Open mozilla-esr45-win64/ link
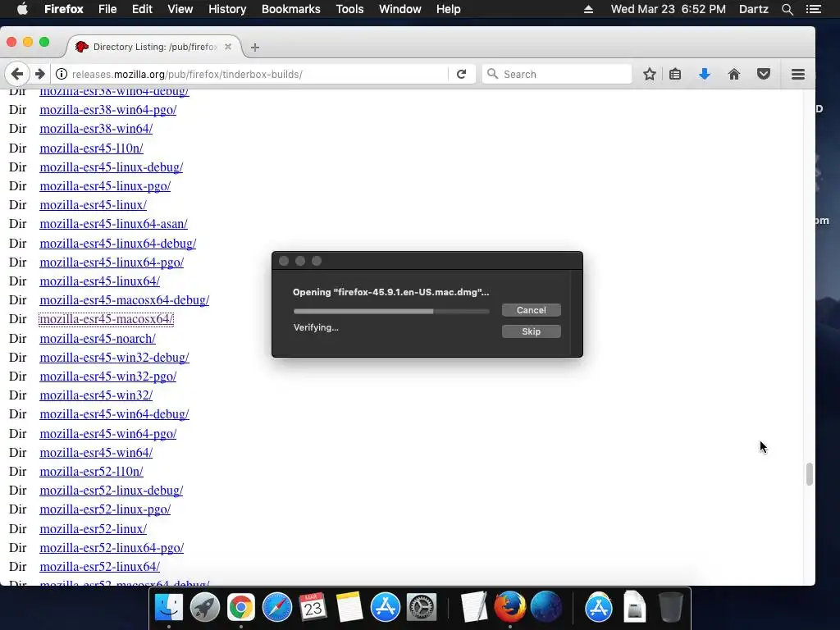 [x=97, y=453]
